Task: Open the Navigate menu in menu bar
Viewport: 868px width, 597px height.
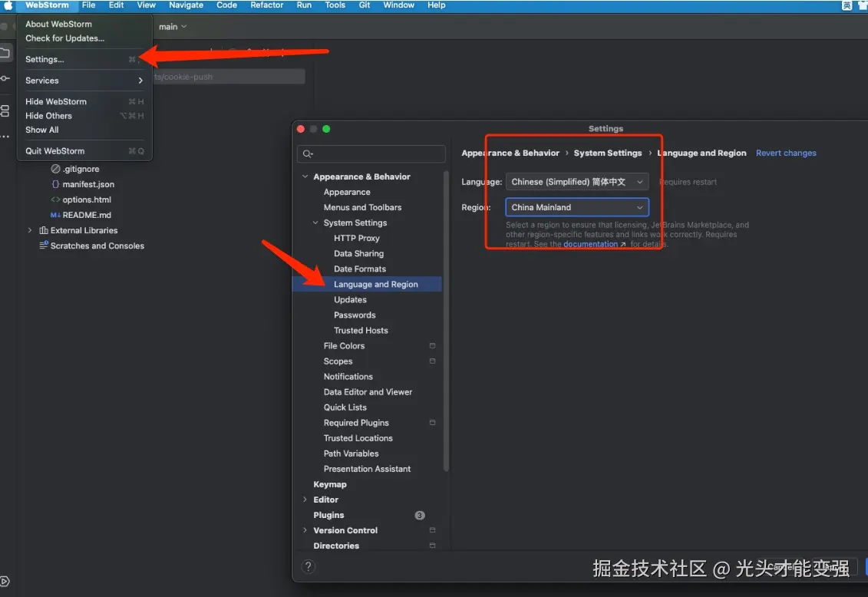Action: (186, 5)
